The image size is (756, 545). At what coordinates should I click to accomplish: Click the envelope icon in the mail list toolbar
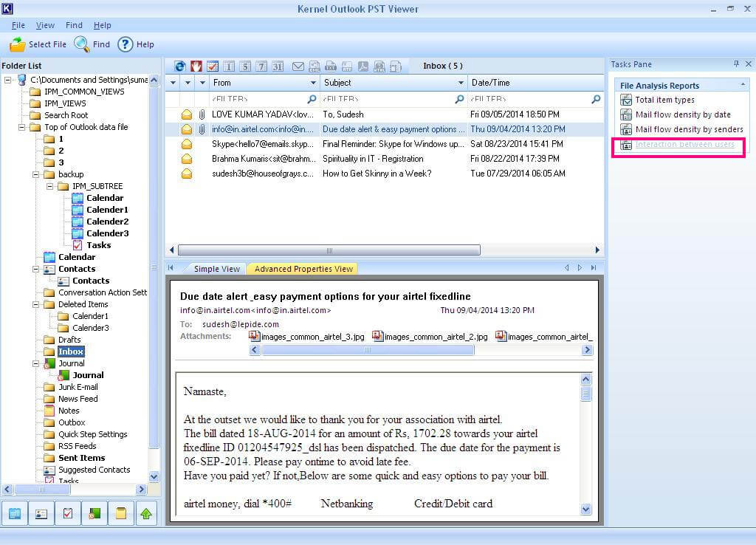coord(298,66)
